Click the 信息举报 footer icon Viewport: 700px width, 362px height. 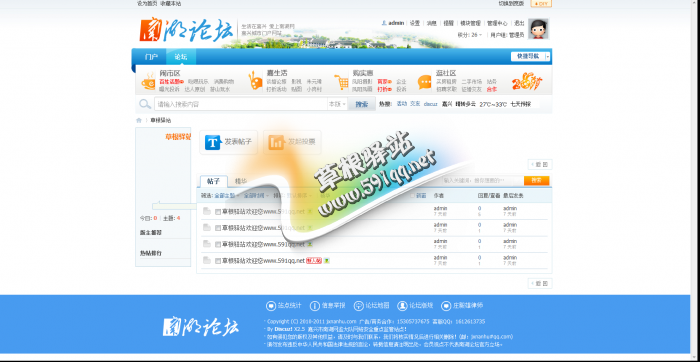point(315,306)
